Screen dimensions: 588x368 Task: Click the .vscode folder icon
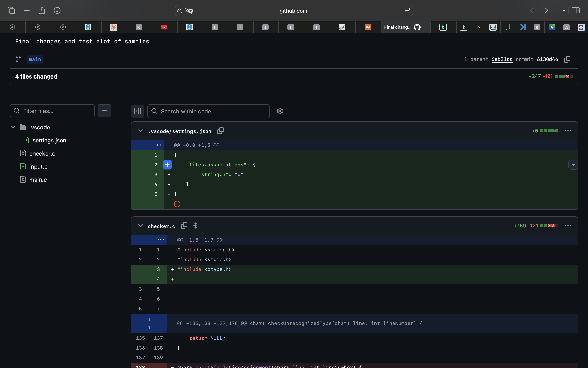pos(23,127)
